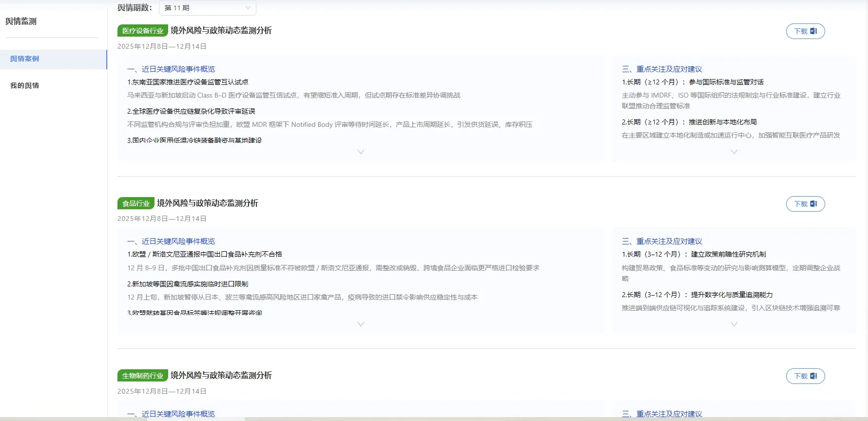This screenshot has height=421, width=868.
Task: Open 生物制药行业 境外风险与政策动态监测分析 title
Action: coord(221,376)
